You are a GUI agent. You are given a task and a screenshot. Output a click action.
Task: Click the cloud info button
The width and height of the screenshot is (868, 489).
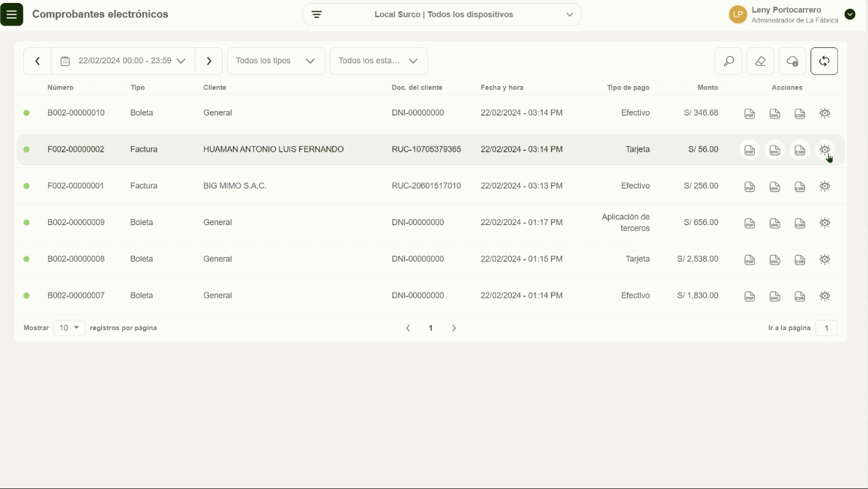[793, 61]
